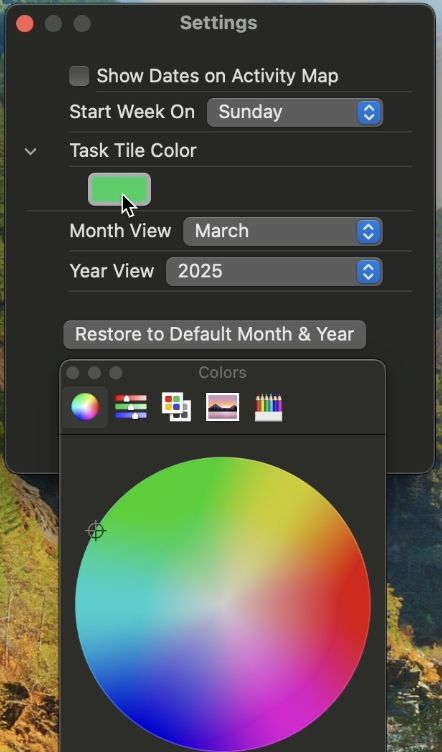Switch to Color Sliders picker
The height and width of the screenshot is (752, 442).
(131, 407)
